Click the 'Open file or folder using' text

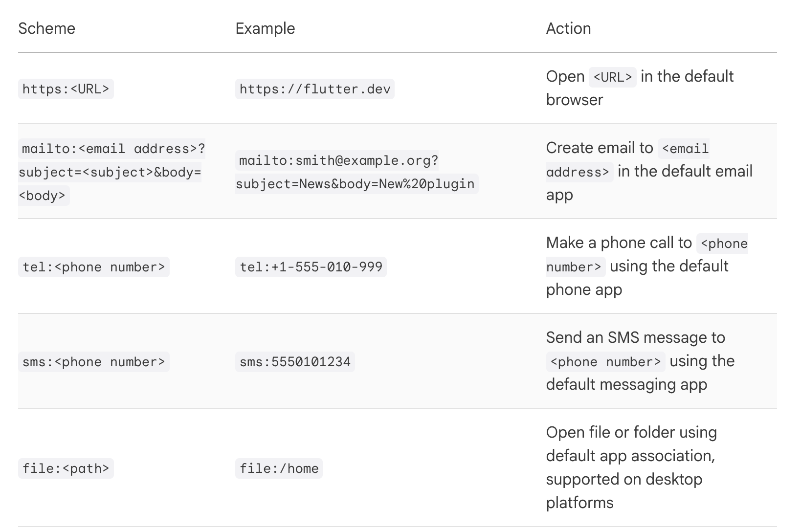[x=631, y=432]
